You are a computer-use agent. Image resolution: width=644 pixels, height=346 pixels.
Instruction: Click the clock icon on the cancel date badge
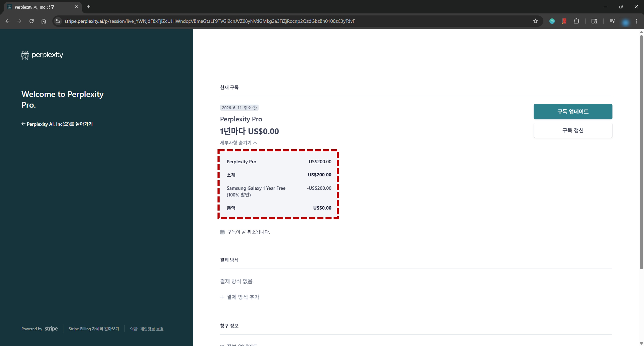[x=255, y=108]
